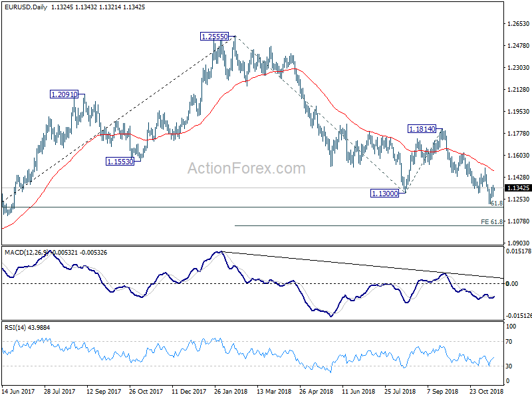Screen dimensions: 532x399
Task: Click the RSI(14) 43.9884 indicator label
Action: (27, 328)
